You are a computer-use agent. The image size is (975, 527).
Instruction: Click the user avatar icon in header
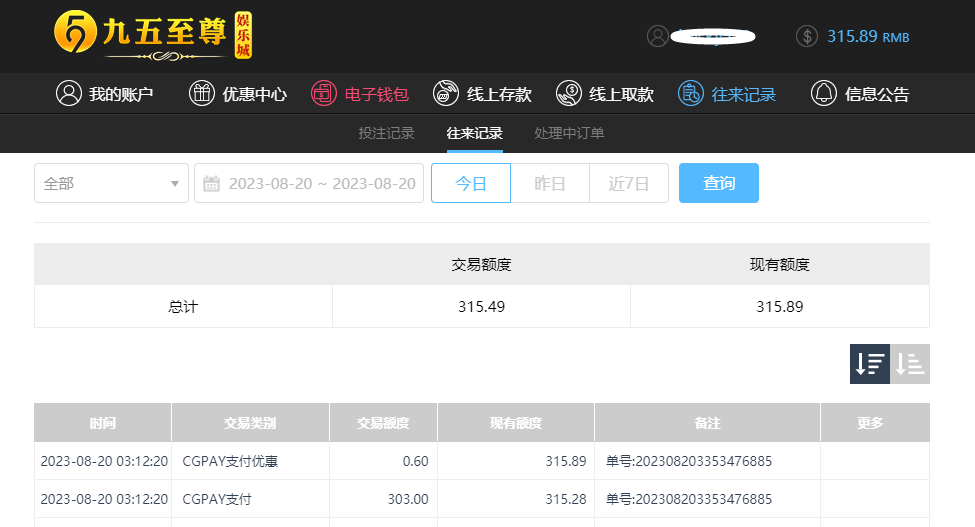coord(658,36)
